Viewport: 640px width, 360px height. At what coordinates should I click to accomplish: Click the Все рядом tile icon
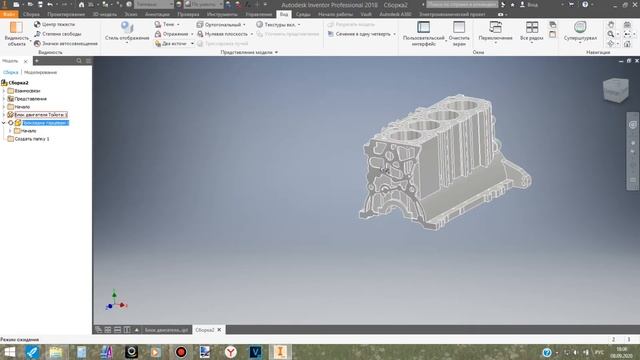[531, 27]
